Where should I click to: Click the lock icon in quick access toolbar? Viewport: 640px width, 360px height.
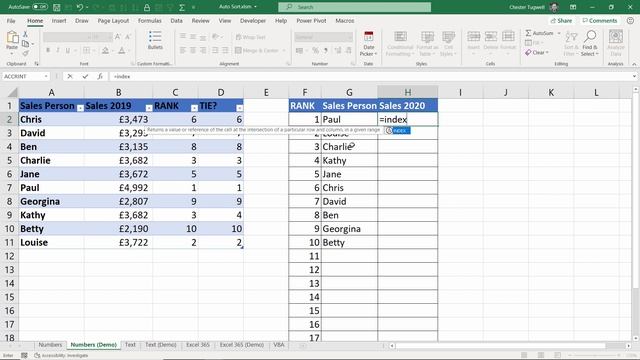[x=147, y=7]
